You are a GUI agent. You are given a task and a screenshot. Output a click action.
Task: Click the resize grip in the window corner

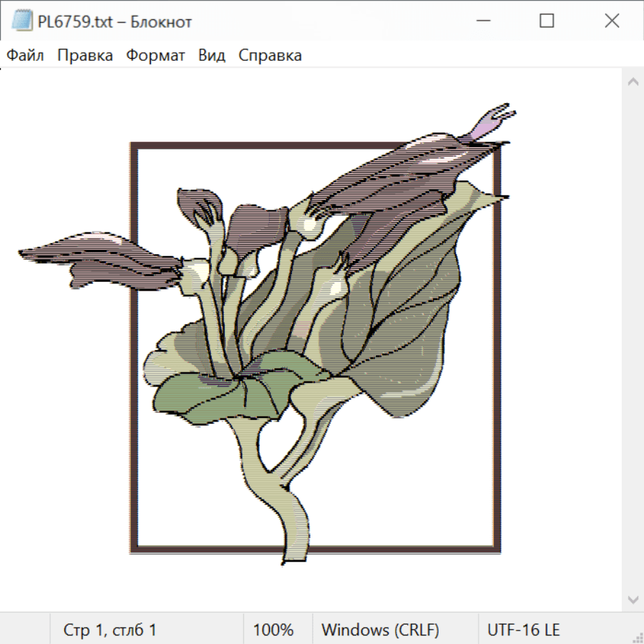coord(637,637)
